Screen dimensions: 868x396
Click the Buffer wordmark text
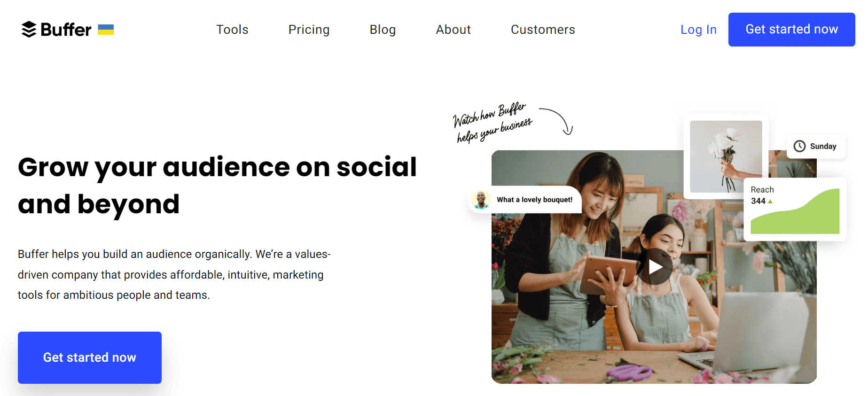click(66, 30)
